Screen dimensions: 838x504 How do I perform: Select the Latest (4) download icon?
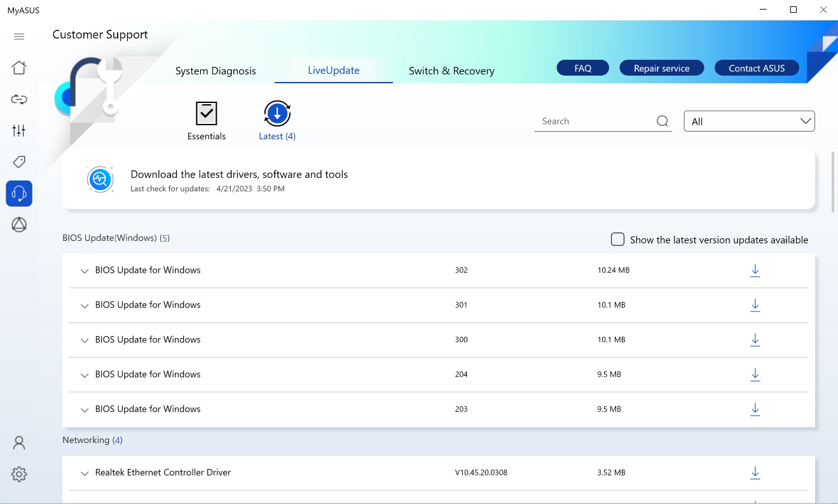click(277, 114)
